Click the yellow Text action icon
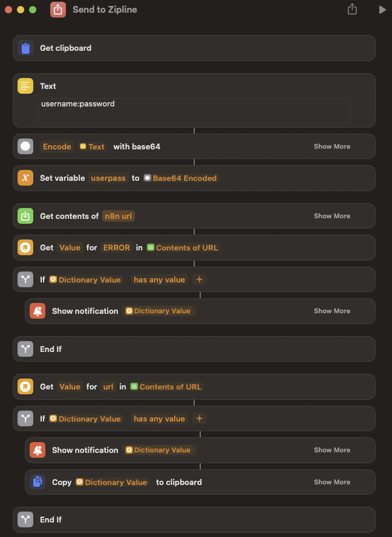Viewport: 392px width, 537px height. click(x=25, y=86)
